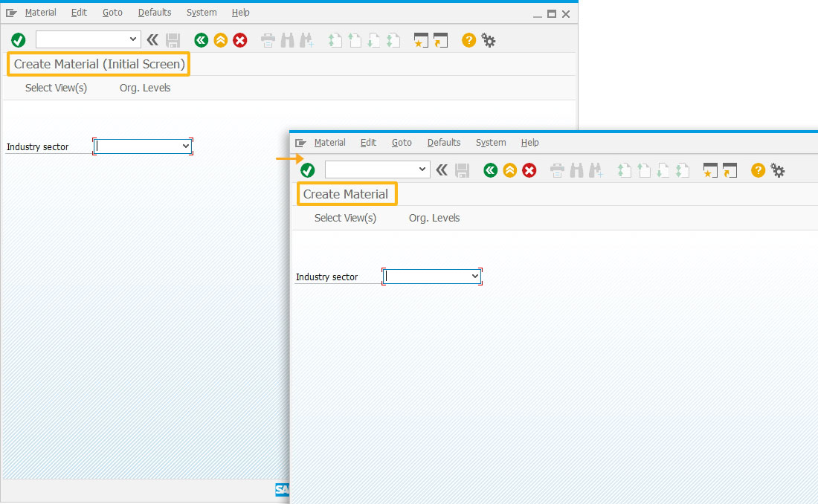Viewport: 818px width, 504px height.
Task: Click red Cancel icon in Initial Screen window
Action: pyautogui.click(x=240, y=40)
